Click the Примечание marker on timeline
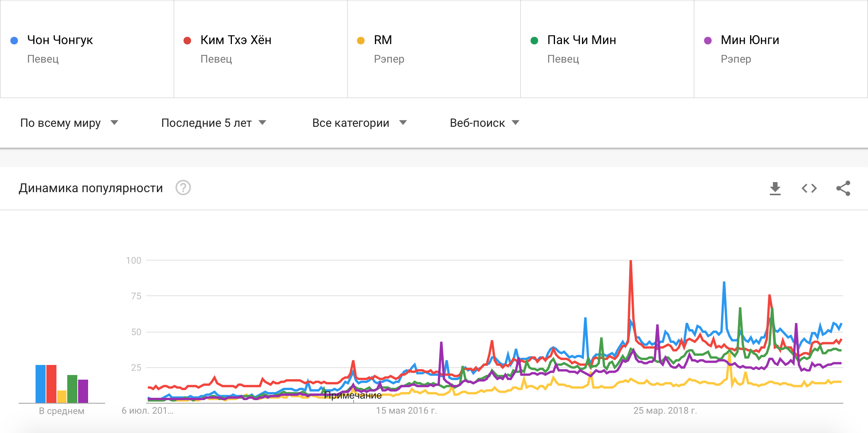868x433 pixels. (353, 395)
